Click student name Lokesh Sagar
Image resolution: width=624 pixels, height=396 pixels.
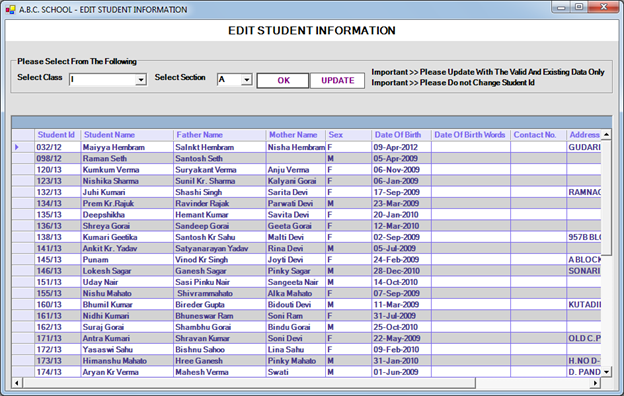(x=127, y=271)
